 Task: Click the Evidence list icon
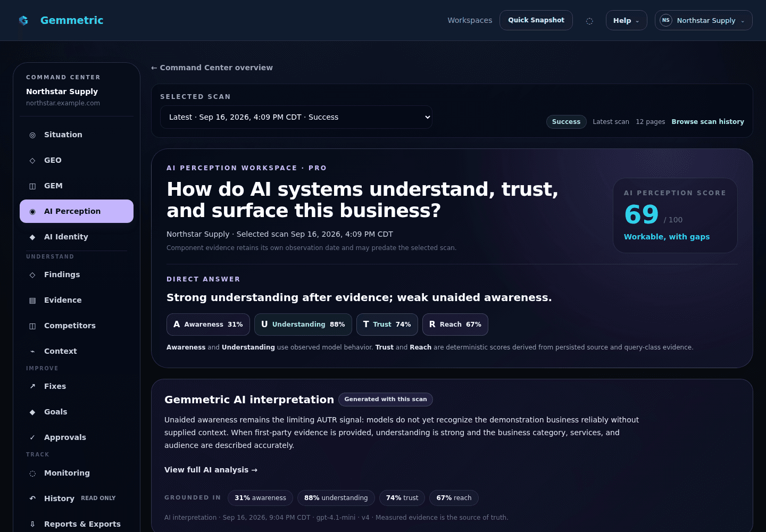coord(32,301)
